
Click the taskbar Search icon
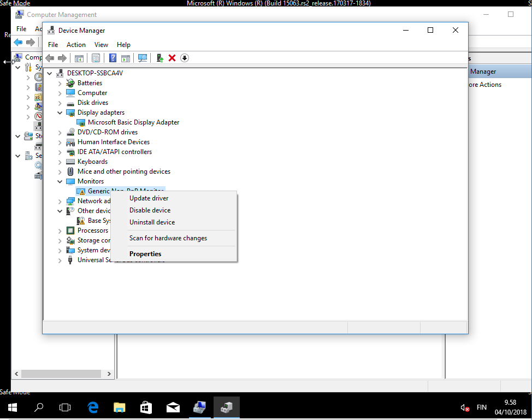click(39, 407)
